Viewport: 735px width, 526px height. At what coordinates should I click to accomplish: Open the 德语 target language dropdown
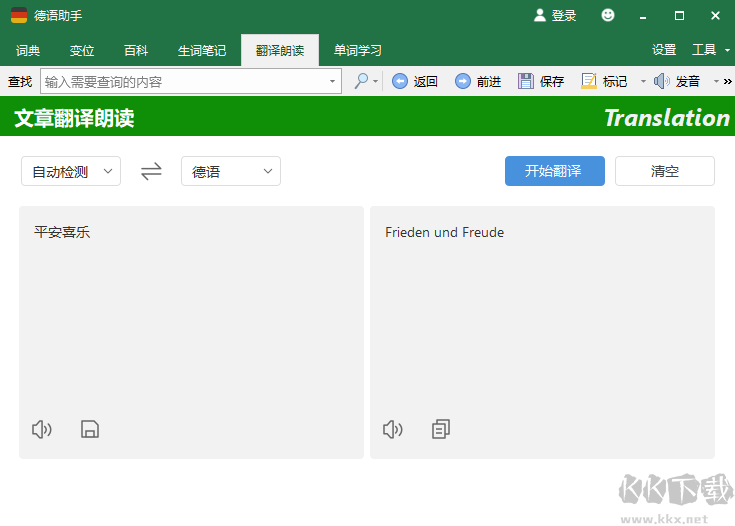(231, 172)
